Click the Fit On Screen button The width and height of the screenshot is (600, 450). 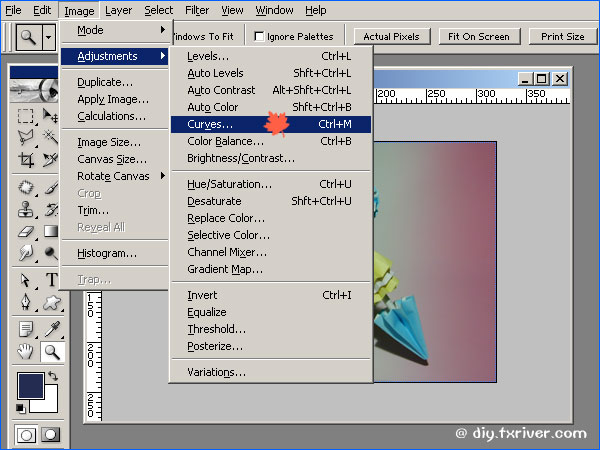pyautogui.click(x=479, y=36)
